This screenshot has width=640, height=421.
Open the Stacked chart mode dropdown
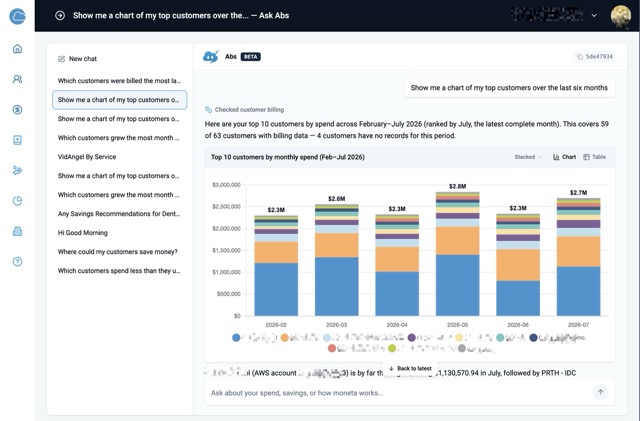[x=528, y=157]
